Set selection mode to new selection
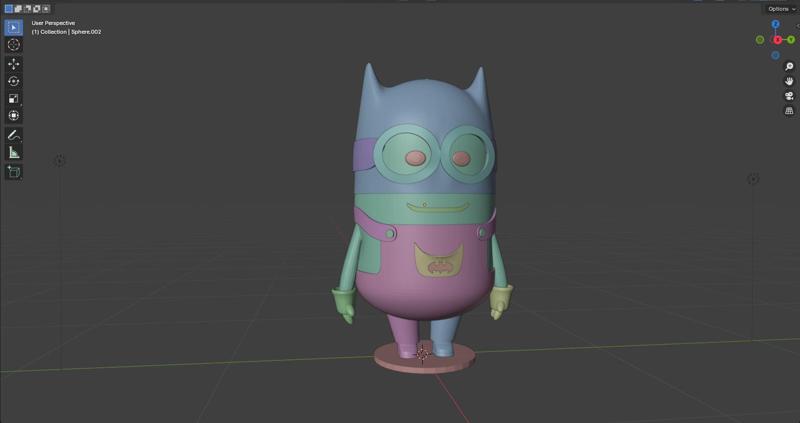800x423 pixels. pos(8,9)
